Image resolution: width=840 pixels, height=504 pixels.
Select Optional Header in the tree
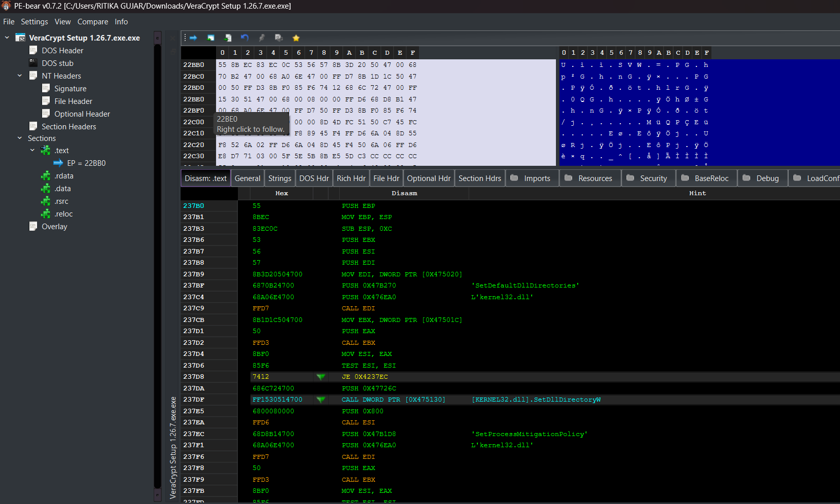tap(82, 114)
